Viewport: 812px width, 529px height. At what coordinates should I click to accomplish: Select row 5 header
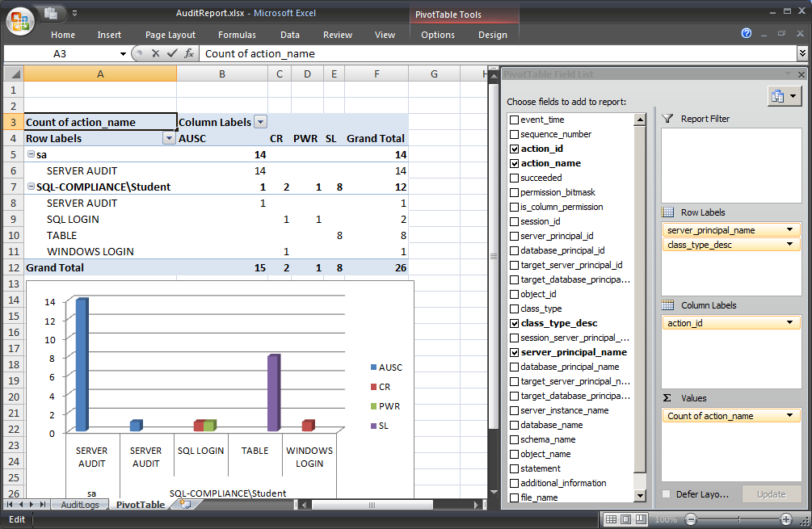coord(14,154)
